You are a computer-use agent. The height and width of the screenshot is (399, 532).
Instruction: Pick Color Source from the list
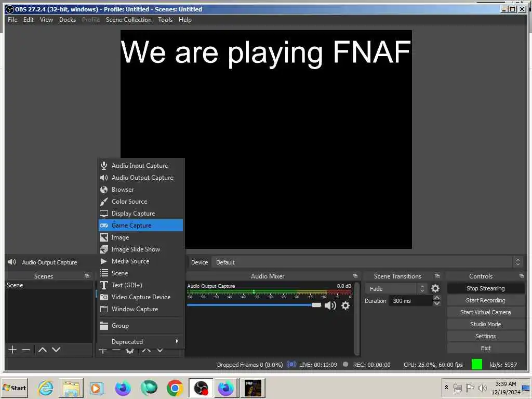tap(140, 201)
